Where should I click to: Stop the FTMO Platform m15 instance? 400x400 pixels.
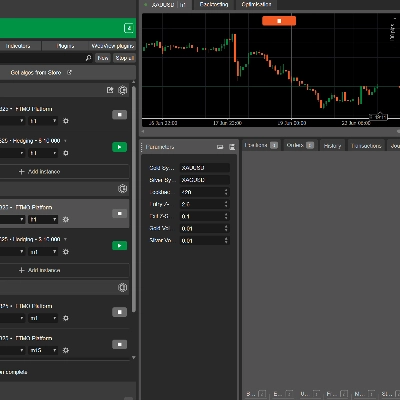point(119,344)
